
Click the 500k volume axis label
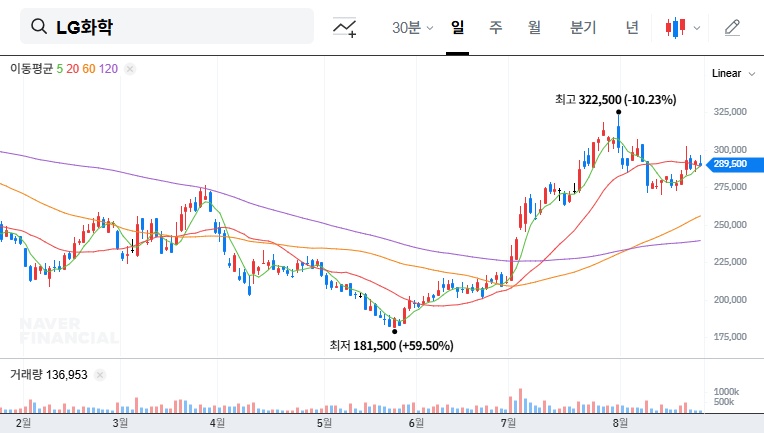(x=724, y=402)
